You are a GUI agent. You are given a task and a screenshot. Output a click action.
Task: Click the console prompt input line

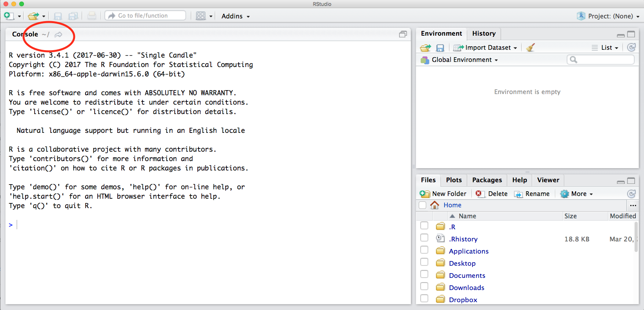tap(208, 225)
